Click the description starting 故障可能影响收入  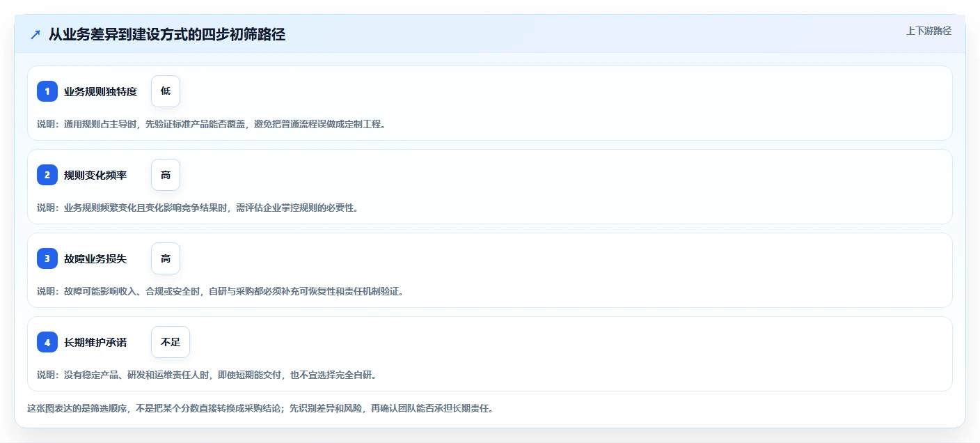(x=220, y=291)
